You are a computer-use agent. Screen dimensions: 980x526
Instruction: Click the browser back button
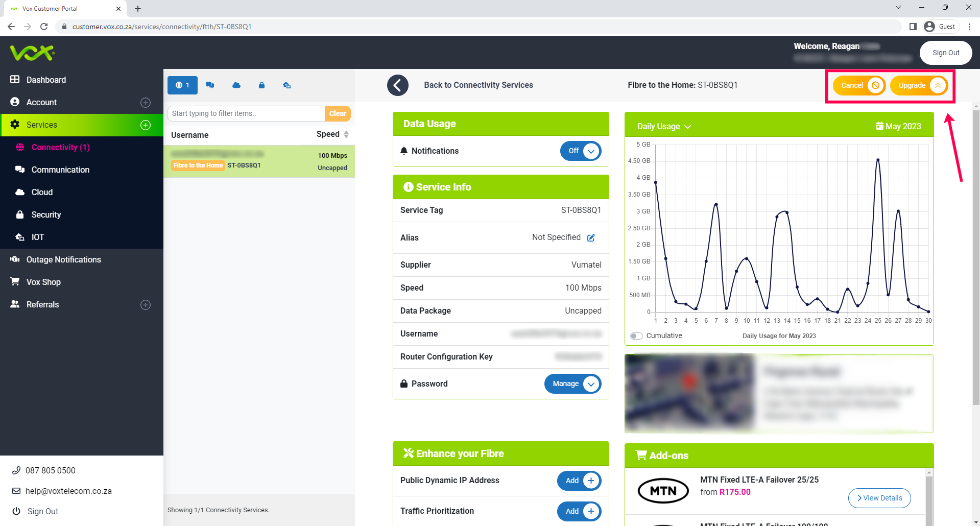tap(11, 27)
